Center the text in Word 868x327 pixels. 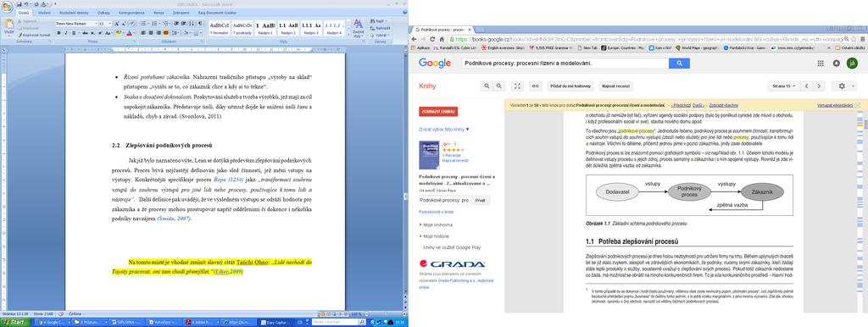click(151, 33)
